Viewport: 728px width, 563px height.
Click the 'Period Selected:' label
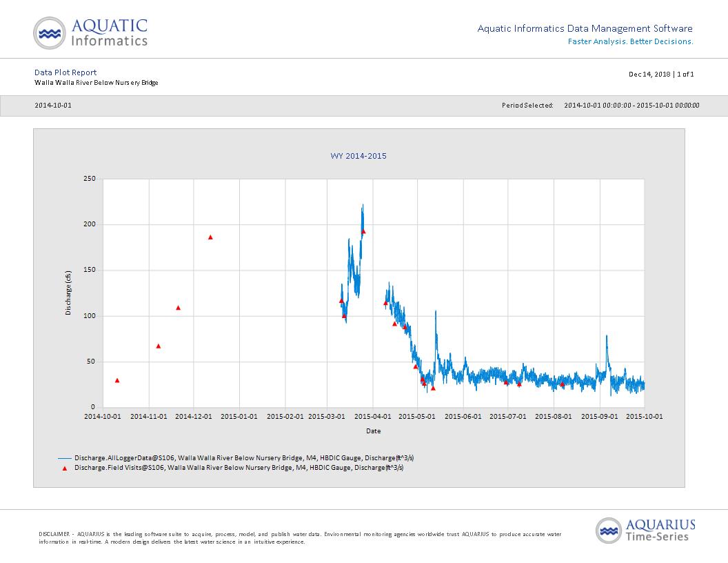527,106
